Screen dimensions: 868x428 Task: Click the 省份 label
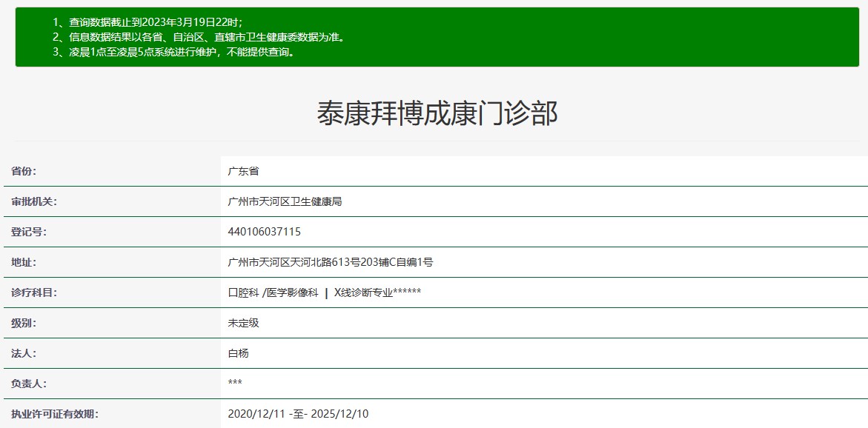click(23, 171)
